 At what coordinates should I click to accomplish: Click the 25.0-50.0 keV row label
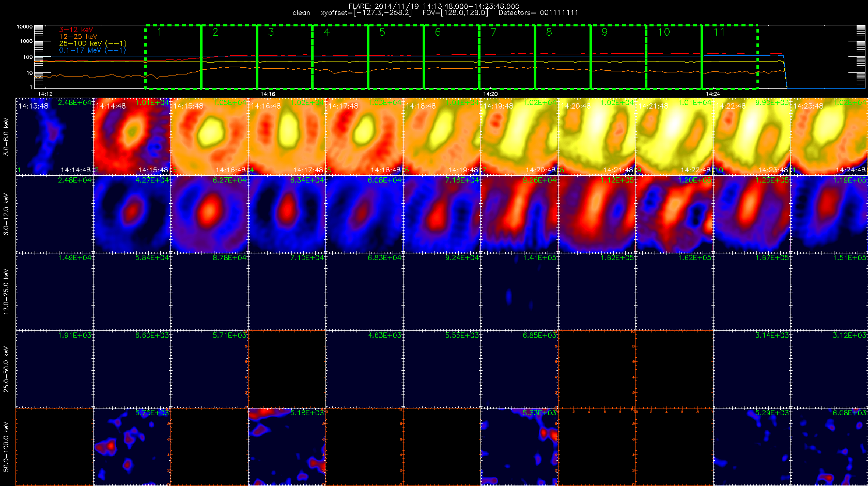[6, 369]
